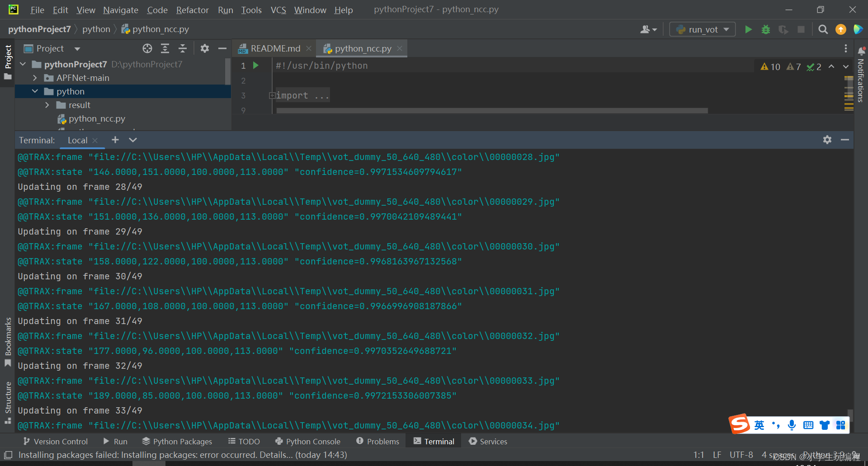The width and height of the screenshot is (868, 466).
Task: Hide the Project tool window
Action: tap(222, 48)
